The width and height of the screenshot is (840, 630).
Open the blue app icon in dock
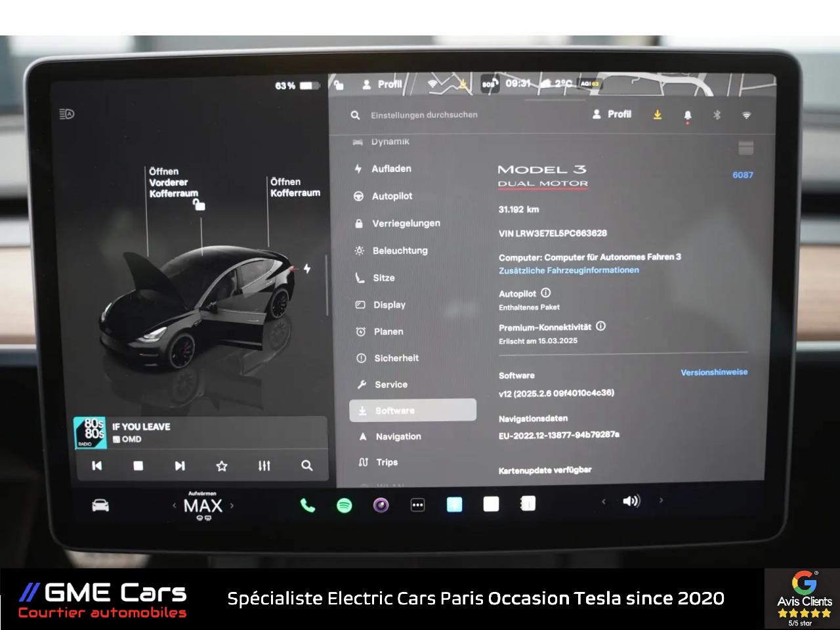(x=454, y=504)
